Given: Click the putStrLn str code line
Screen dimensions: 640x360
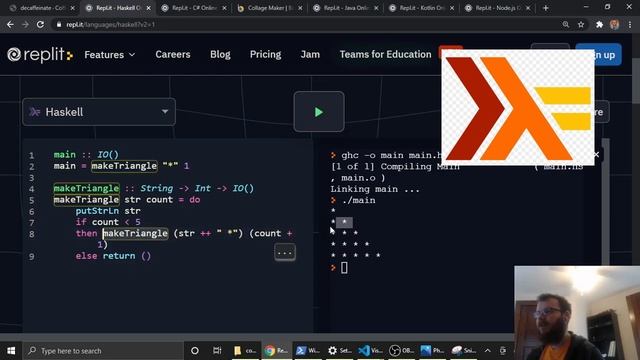Looking at the screenshot, I should [108, 211].
